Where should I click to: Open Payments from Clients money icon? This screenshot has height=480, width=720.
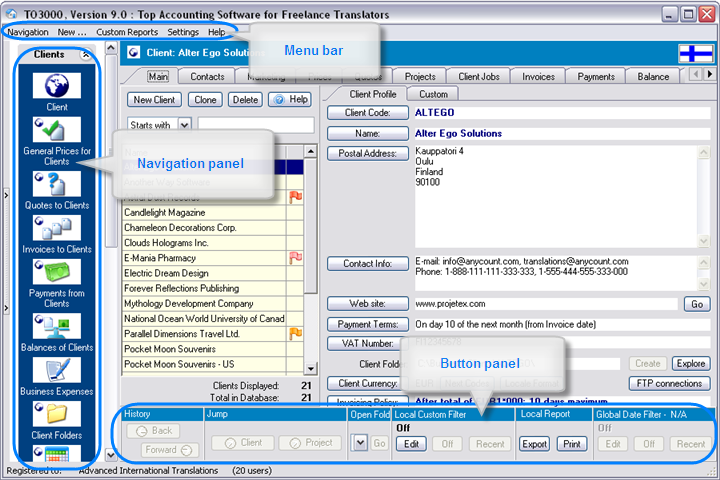coord(56,272)
